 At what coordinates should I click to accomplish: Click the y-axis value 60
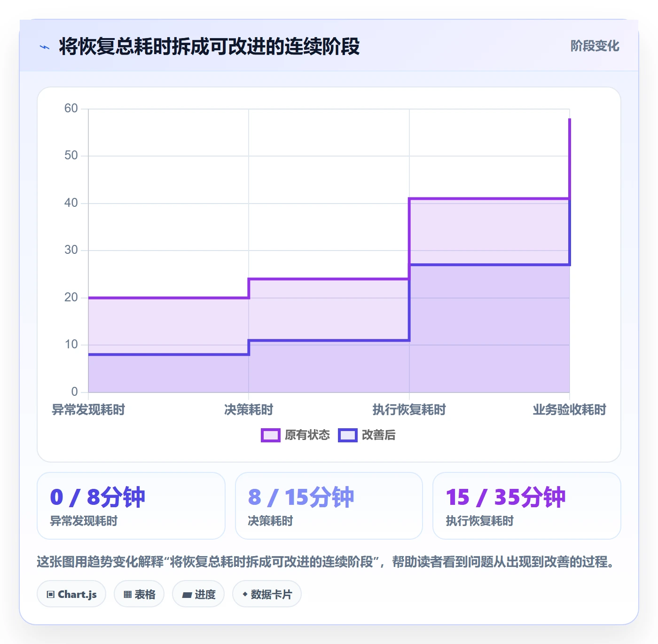pos(71,109)
